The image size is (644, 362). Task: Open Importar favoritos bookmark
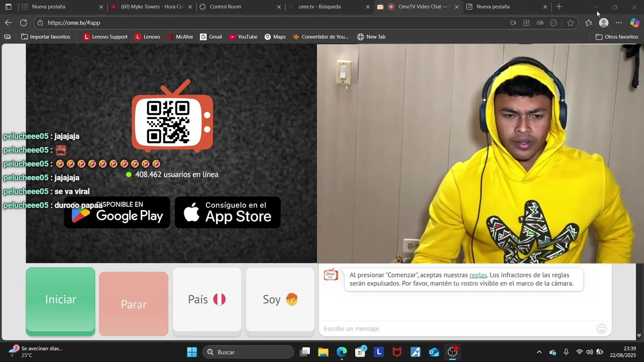click(x=46, y=37)
